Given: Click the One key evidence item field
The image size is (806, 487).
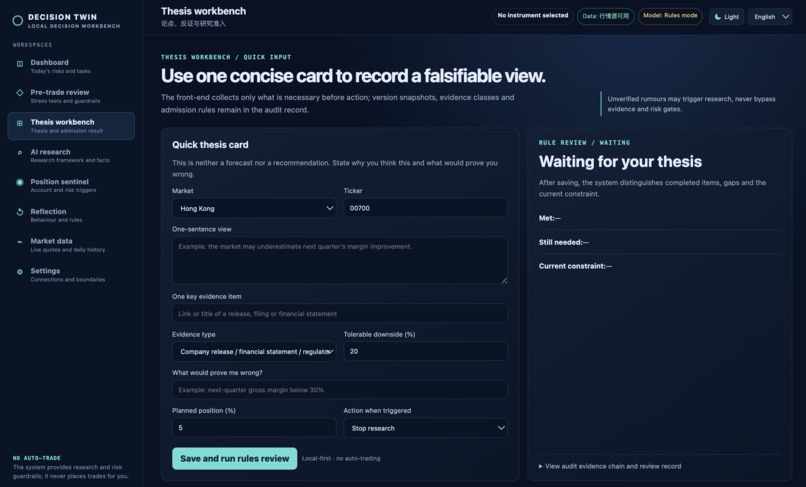Looking at the screenshot, I should click(x=340, y=314).
